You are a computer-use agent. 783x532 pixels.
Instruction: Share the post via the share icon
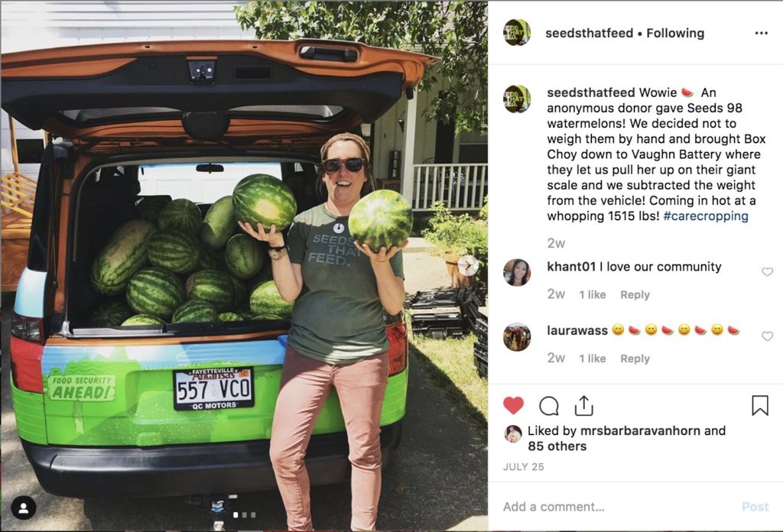tap(583, 406)
